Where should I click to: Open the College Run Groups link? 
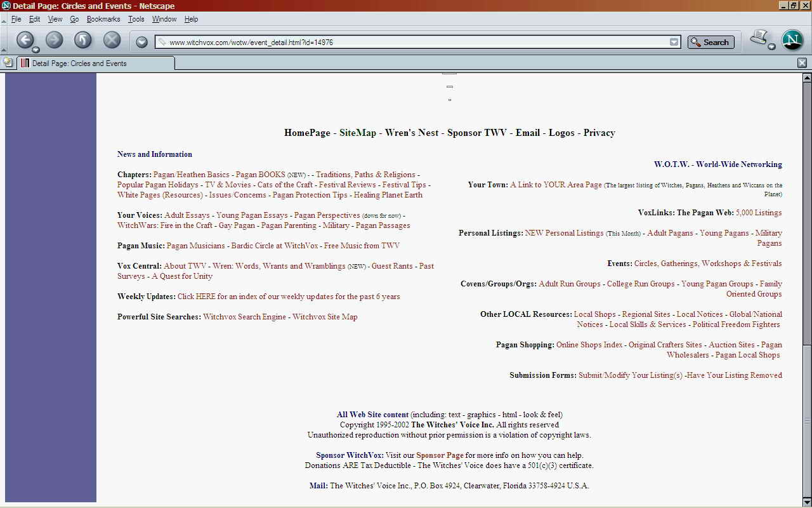[x=641, y=284]
